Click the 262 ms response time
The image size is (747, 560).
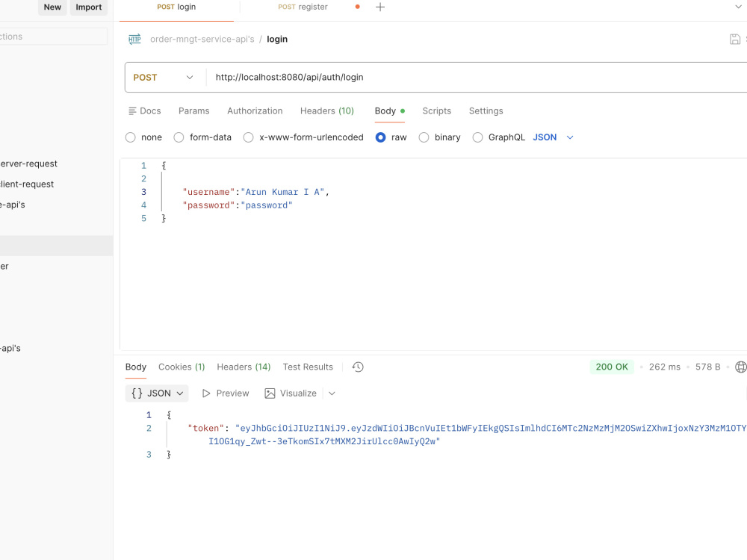pos(665,367)
